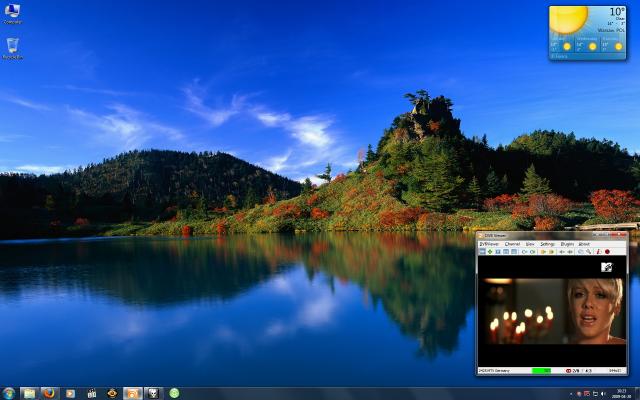
Task: Open Windows Media Player taskbar icon
Action: point(70,393)
